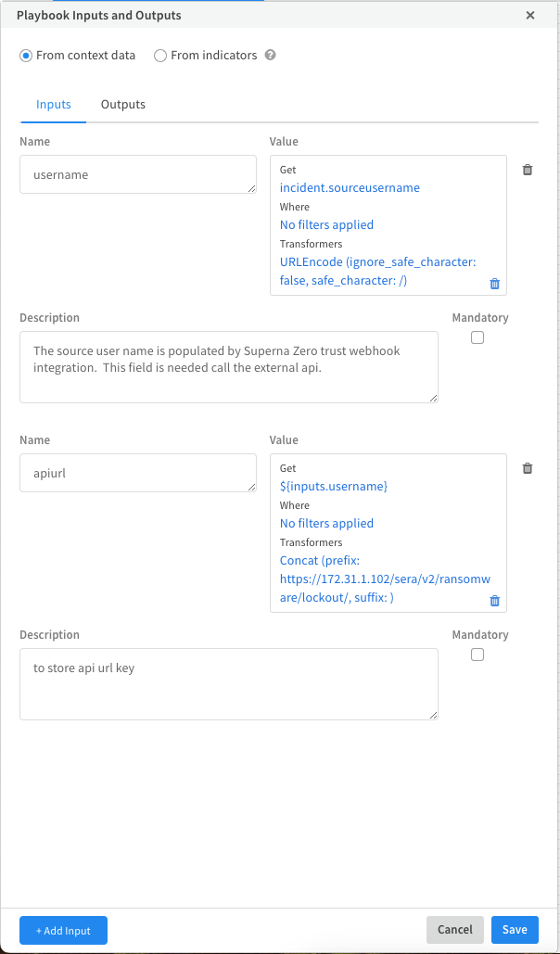Cancel the playbook input changes
Image resolution: width=560 pixels, height=954 pixels.
[454, 929]
